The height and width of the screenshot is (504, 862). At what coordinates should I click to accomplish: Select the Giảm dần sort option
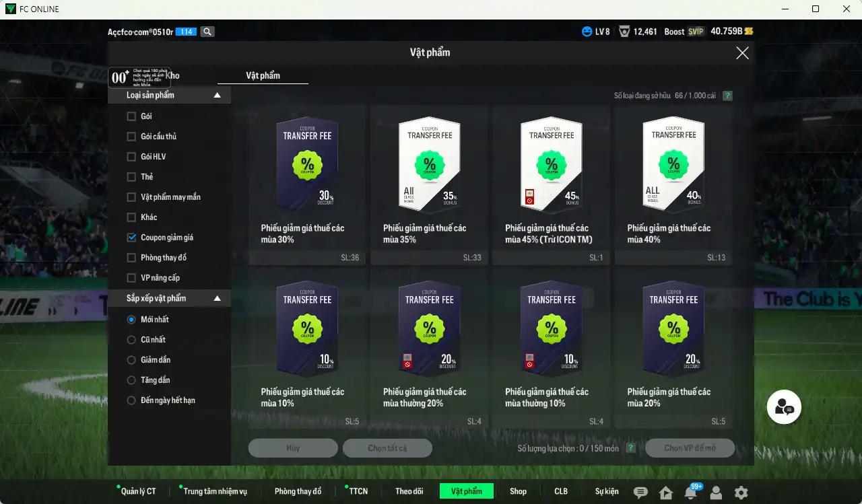(x=131, y=360)
